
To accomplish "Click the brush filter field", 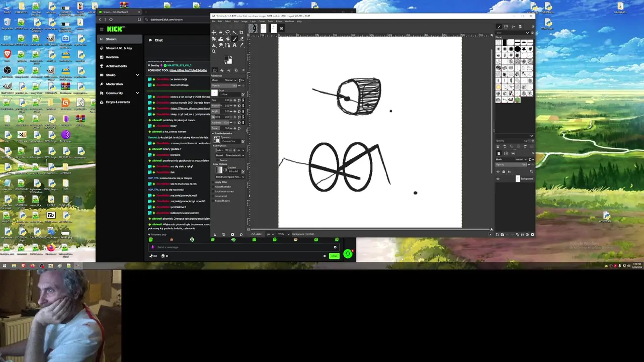I will (513, 33).
